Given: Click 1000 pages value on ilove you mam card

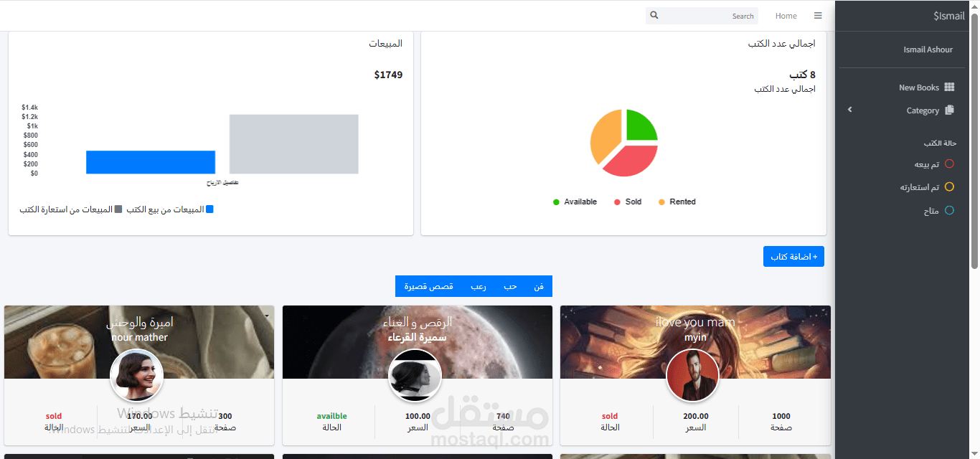Looking at the screenshot, I should pos(781,416).
